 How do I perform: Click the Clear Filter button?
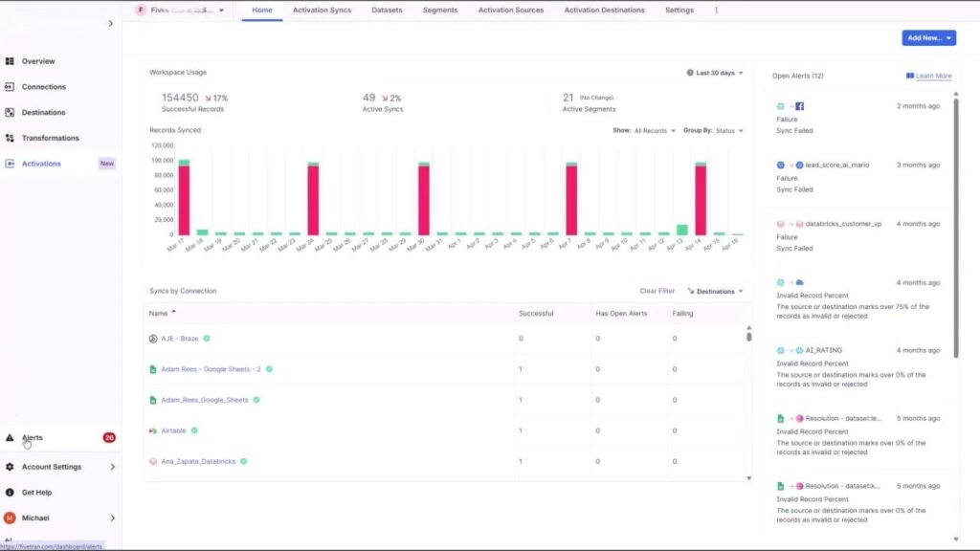click(x=657, y=291)
